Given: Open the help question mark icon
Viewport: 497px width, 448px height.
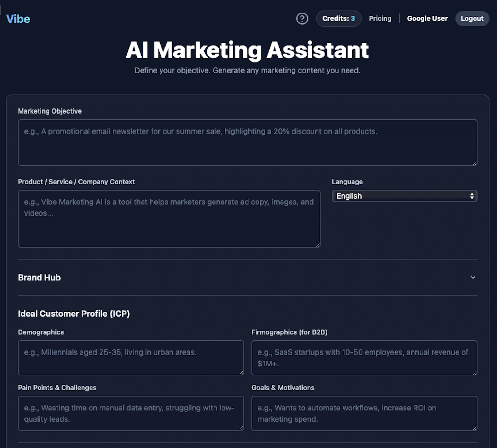Looking at the screenshot, I should click(x=302, y=19).
